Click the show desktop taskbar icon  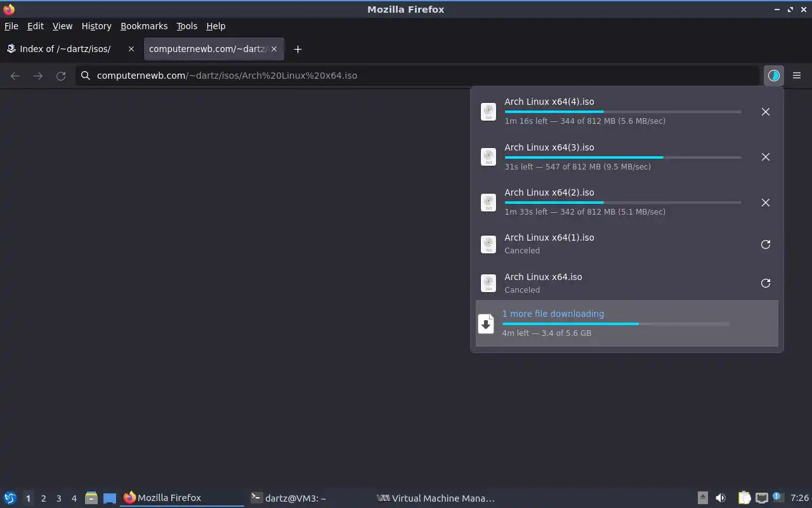110,498
